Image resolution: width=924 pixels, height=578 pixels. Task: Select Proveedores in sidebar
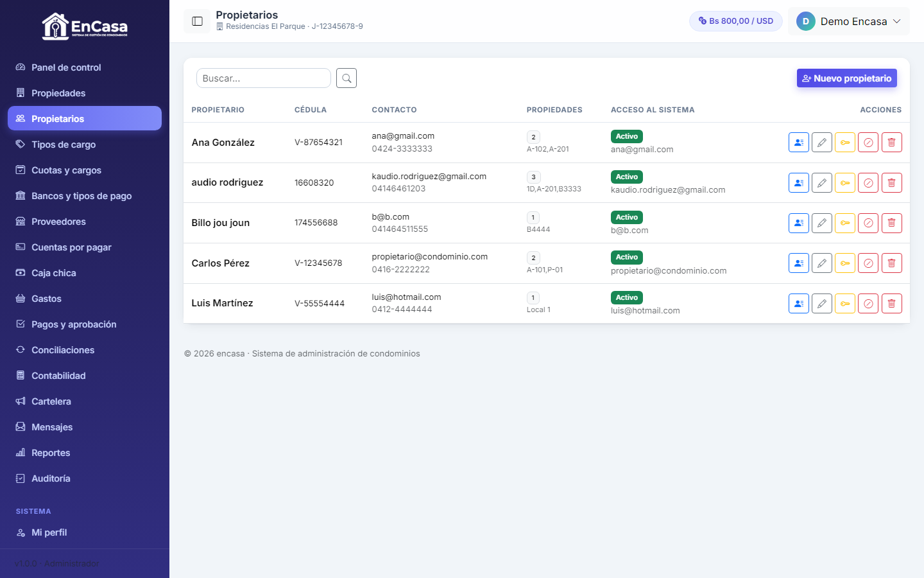tap(85, 222)
